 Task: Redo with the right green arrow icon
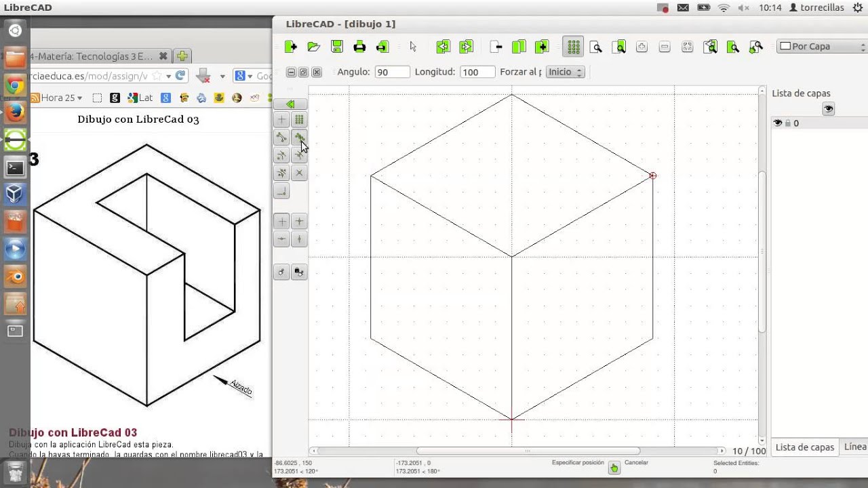(466, 47)
